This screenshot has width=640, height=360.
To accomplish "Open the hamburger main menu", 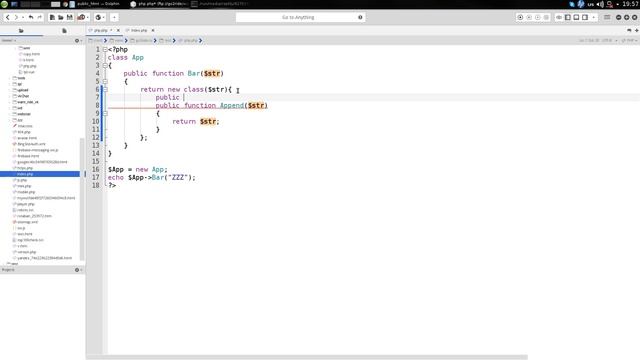I will [607, 17].
